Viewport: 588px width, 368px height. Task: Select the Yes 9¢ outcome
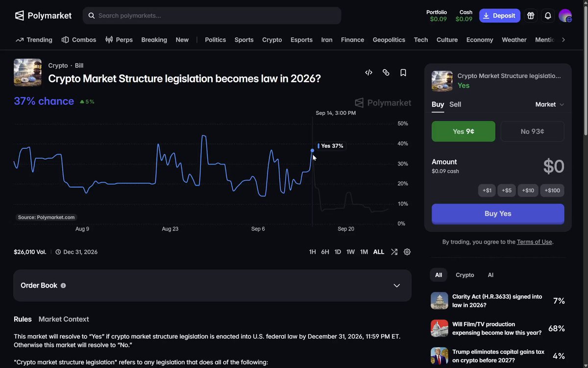(x=464, y=131)
